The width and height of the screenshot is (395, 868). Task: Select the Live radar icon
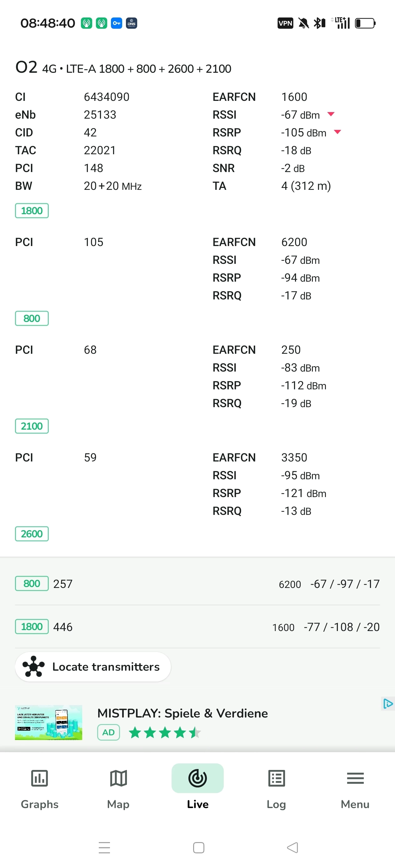[x=197, y=778]
